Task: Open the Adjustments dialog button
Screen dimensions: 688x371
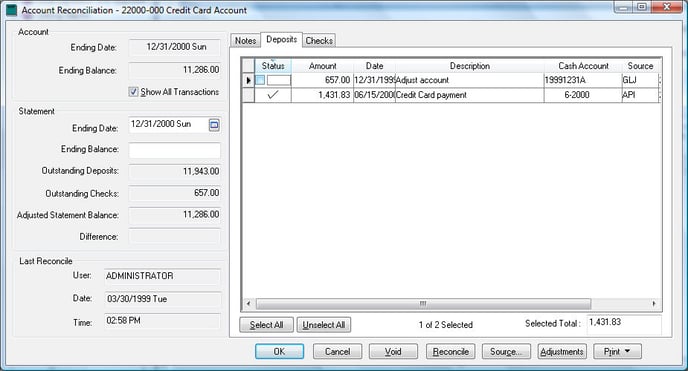Action: (x=562, y=352)
